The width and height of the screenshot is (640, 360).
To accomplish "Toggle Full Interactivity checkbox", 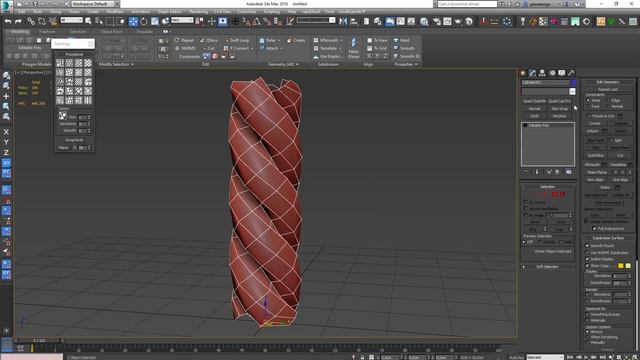I will [x=594, y=229].
